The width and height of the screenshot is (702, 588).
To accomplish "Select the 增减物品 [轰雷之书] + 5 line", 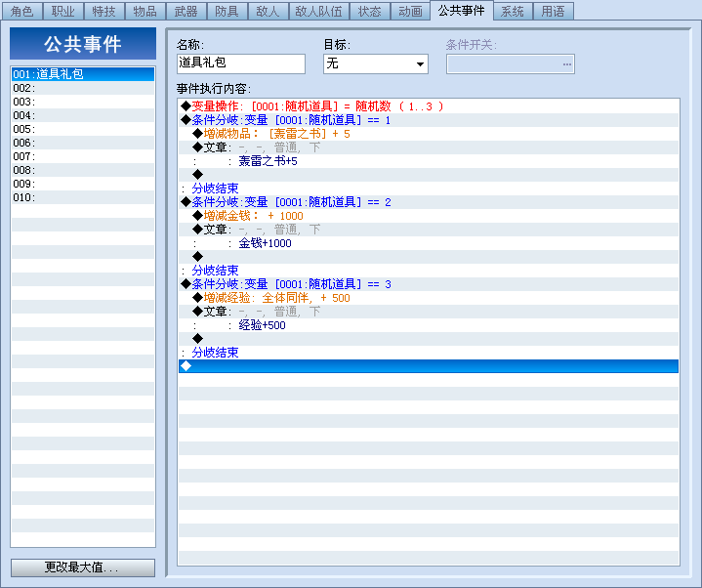I will pos(429,134).
